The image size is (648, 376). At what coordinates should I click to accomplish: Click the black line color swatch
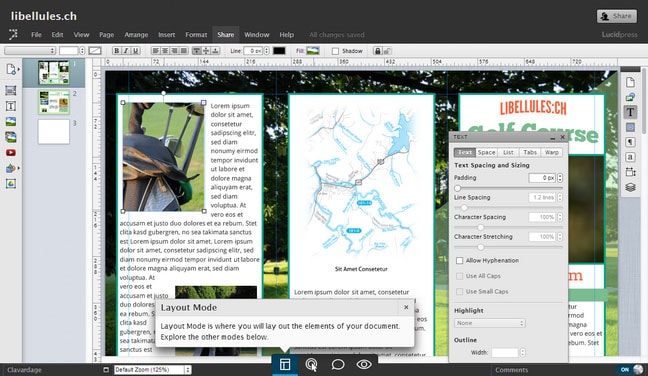pyautogui.click(x=279, y=51)
